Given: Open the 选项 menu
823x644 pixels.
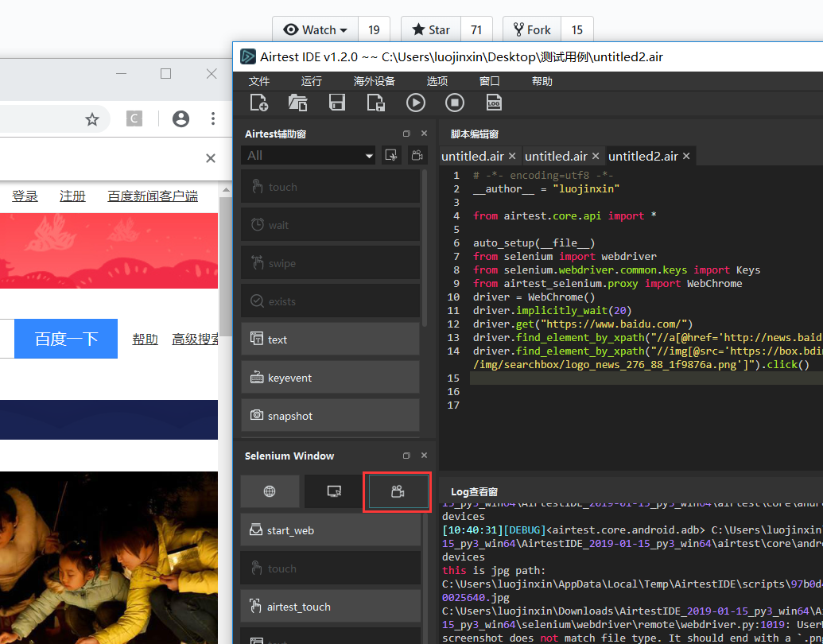Looking at the screenshot, I should click(437, 81).
